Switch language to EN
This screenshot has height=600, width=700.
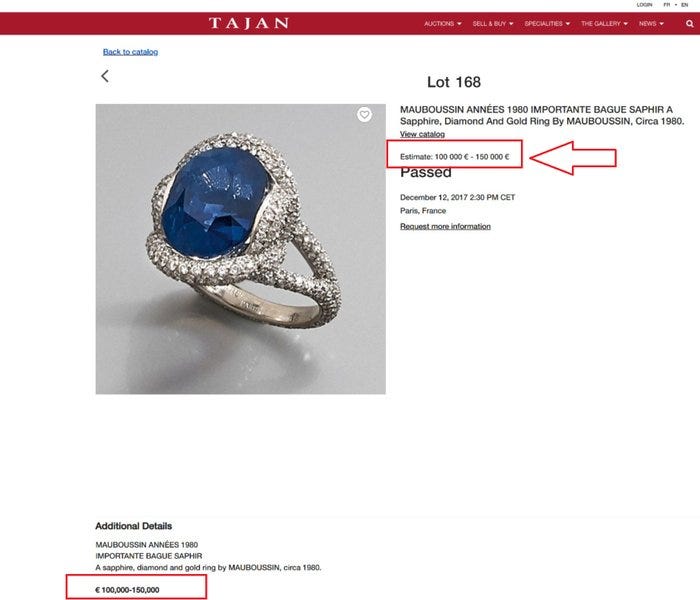point(684,4)
